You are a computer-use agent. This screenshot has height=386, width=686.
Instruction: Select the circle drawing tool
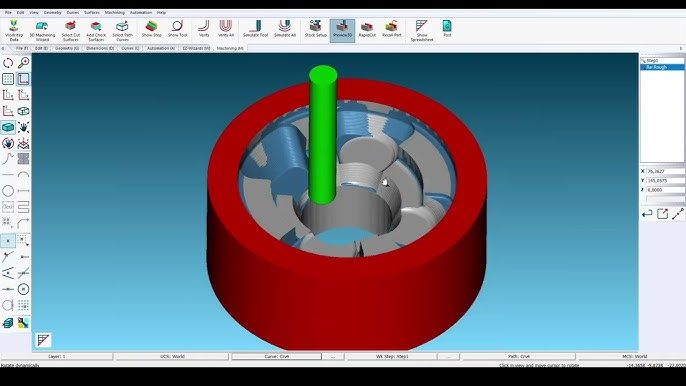(8, 191)
